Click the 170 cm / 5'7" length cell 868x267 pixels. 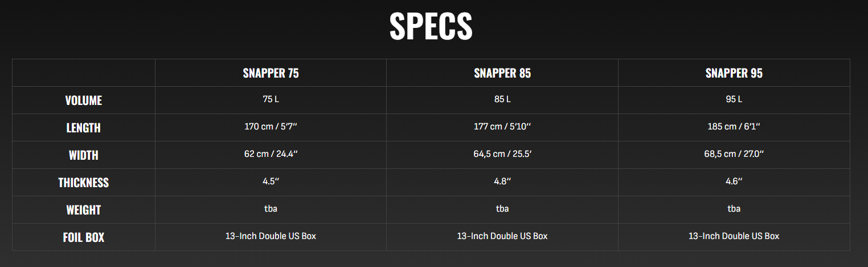coord(271,127)
